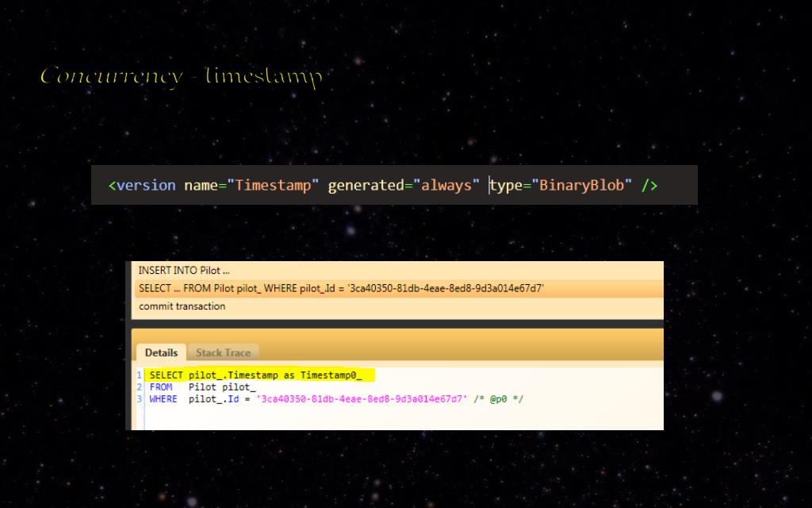The image size is (812, 508).
Task: Select the 'SELECT ... FROM Pilot pilot_' statement row
Action: point(399,288)
